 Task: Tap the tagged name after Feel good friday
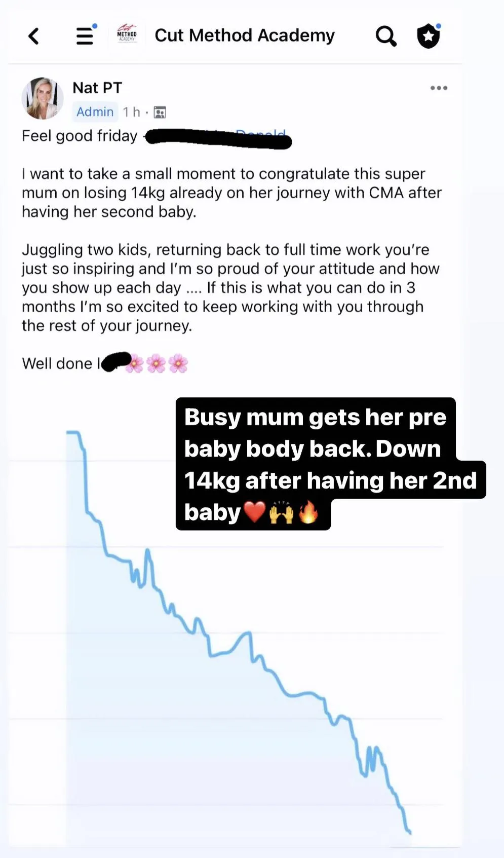218,138
